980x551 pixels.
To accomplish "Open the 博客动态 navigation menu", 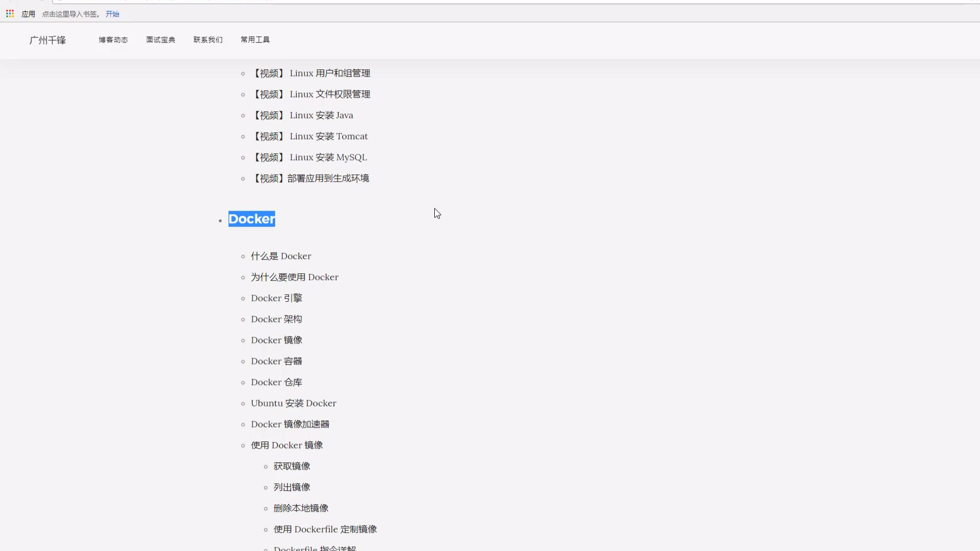I will (x=113, y=40).
